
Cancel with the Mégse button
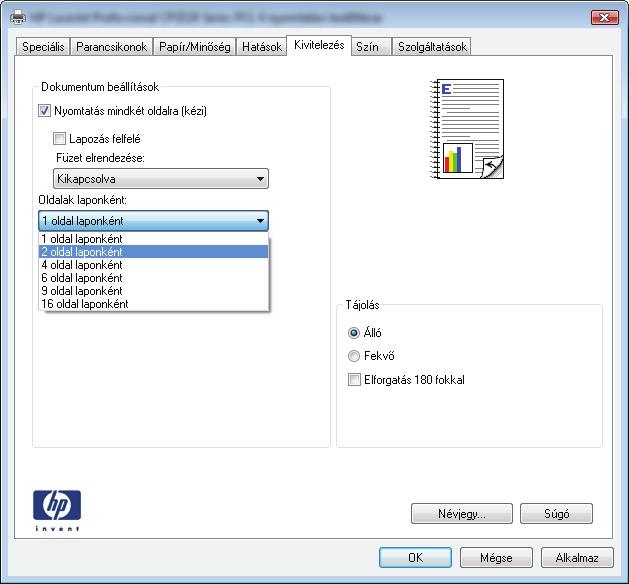(x=496, y=558)
